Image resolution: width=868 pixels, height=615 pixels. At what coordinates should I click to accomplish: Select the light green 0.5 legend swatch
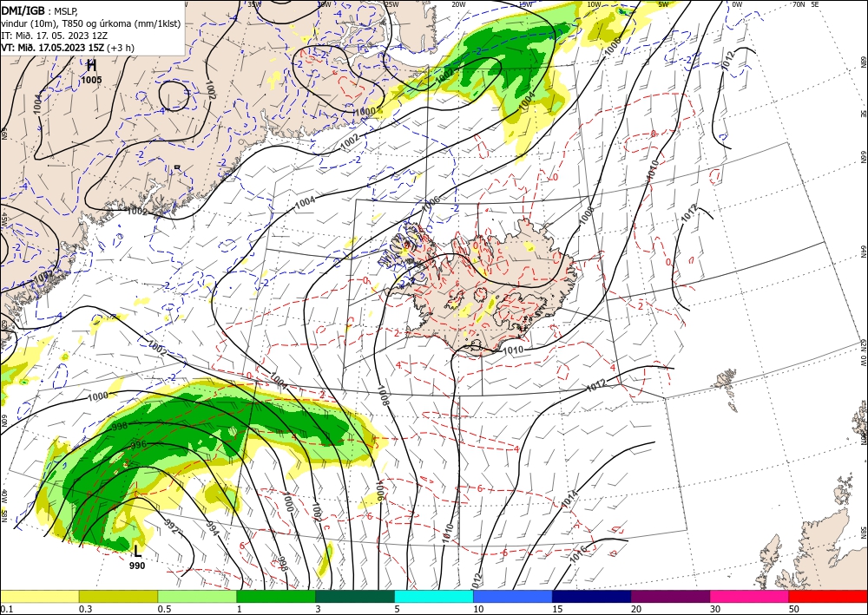pyautogui.click(x=197, y=596)
